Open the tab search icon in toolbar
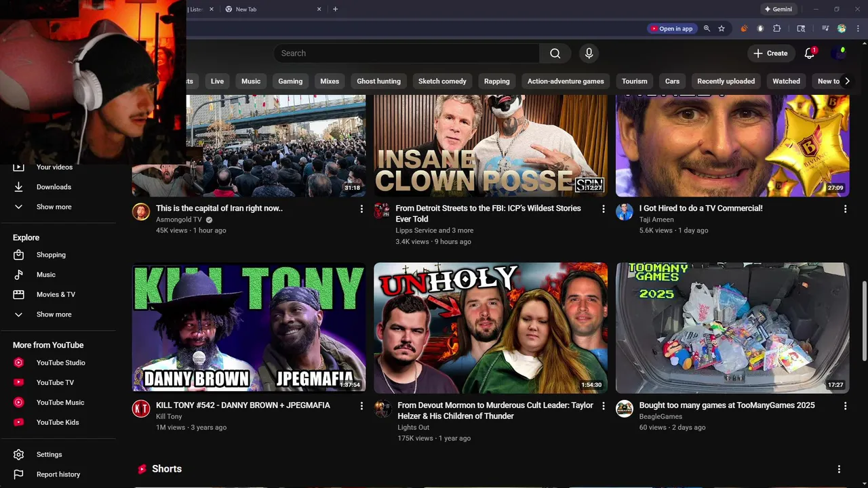The image size is (868, 488). pos(801,28)
